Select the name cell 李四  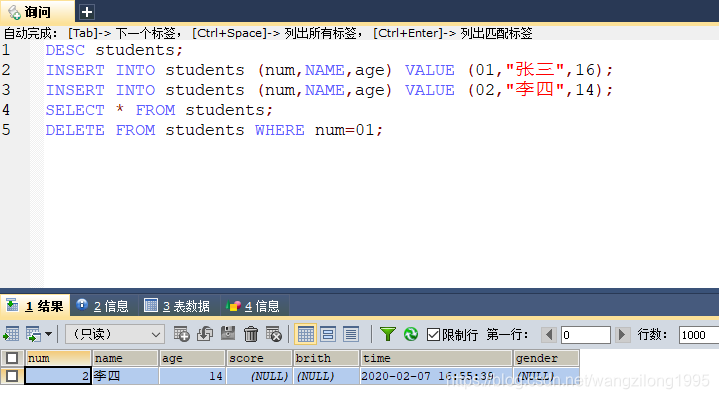pos(125,376)
